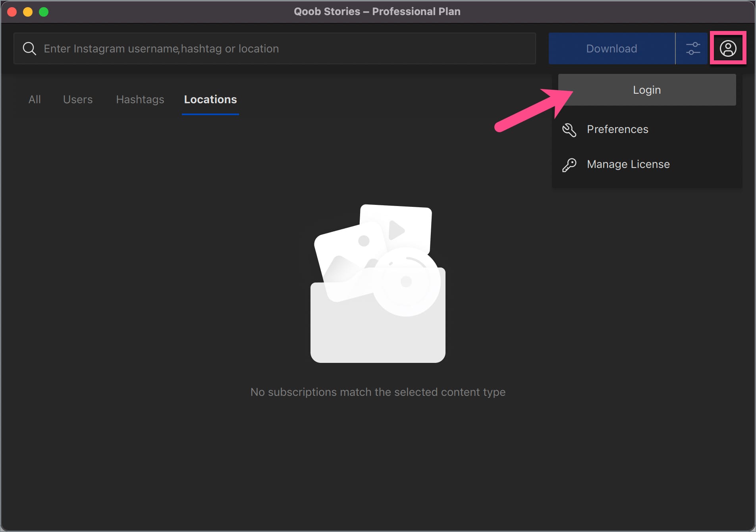Choose Login from the account menu

click(647, 90)
